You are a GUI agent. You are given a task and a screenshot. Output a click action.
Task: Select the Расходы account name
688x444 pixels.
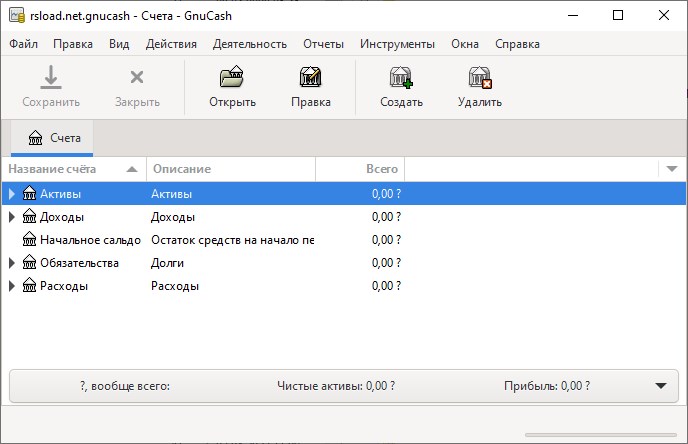[x=64, y=286]
